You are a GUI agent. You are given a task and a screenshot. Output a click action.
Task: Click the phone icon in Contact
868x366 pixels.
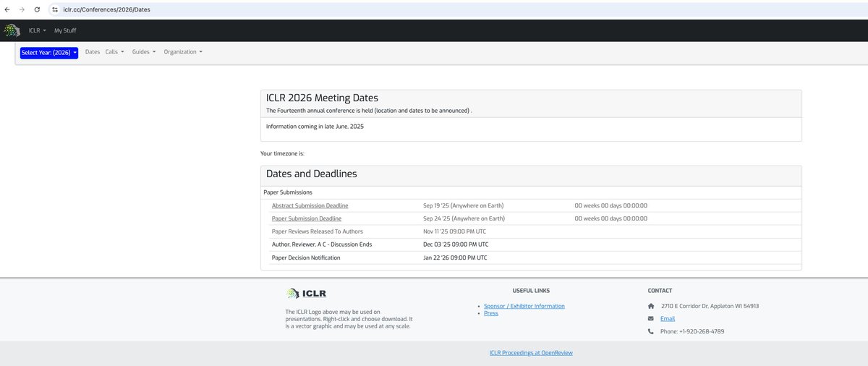coord(651,331)
